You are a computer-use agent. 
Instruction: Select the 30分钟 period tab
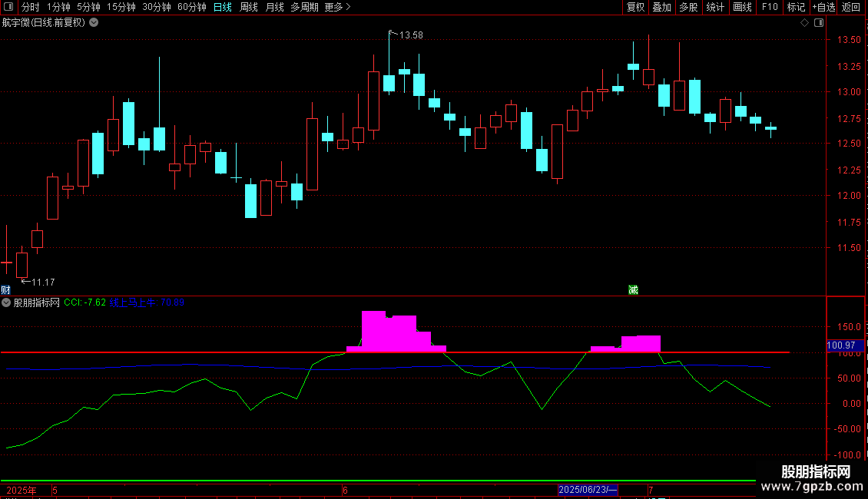[x=157, y=7]
